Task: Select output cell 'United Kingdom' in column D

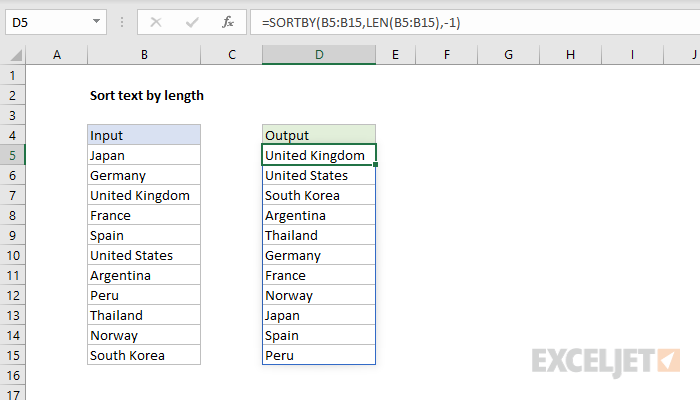Action: 319,155
